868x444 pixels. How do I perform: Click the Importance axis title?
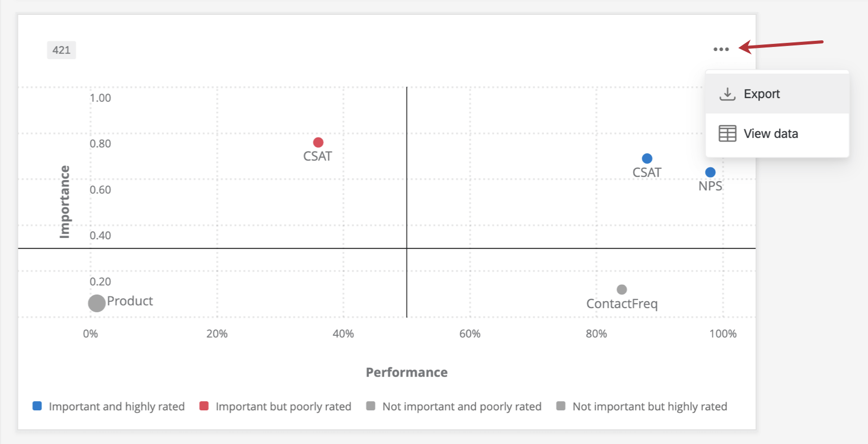(x=64, y=202)
